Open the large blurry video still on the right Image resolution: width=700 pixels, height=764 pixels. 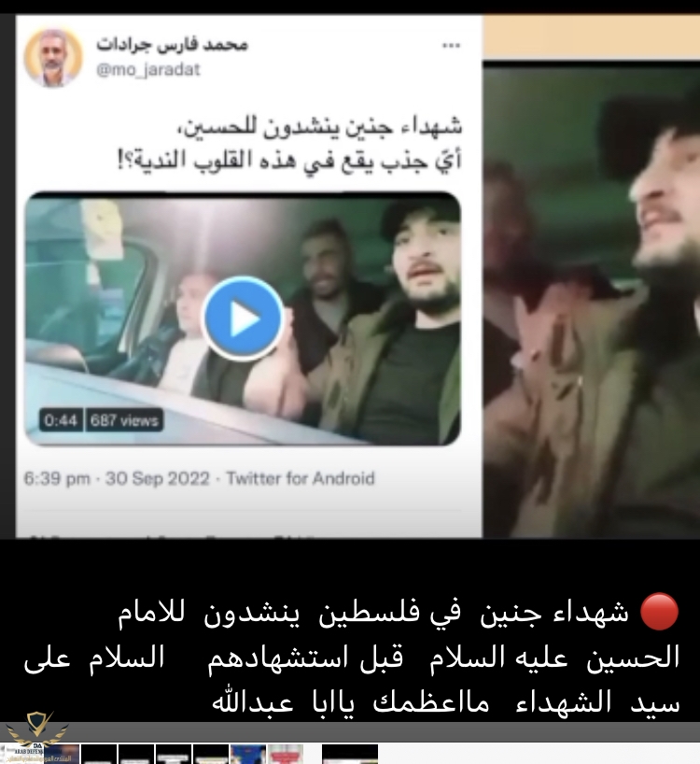pos(592,300)
